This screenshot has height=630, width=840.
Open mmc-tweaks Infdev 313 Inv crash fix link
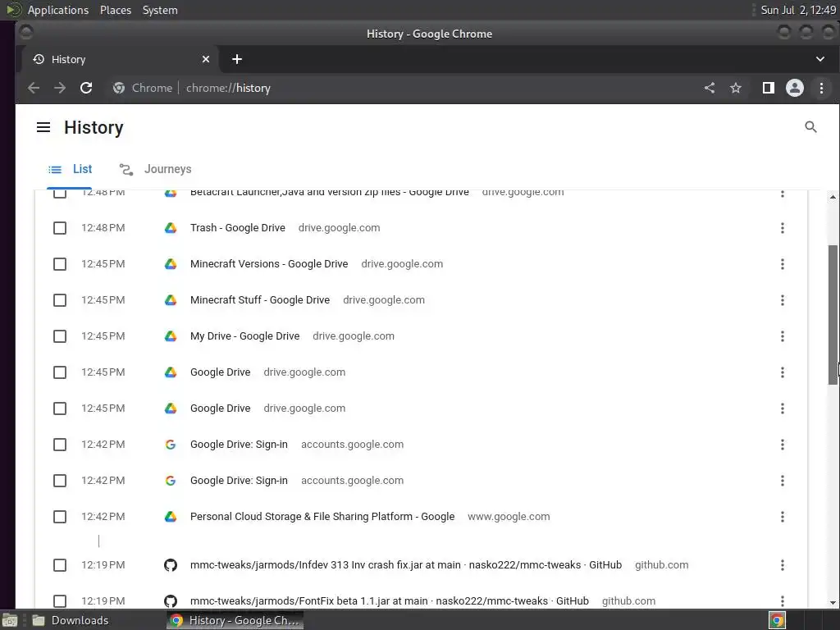pyautogui.click(x=406, y=564)
